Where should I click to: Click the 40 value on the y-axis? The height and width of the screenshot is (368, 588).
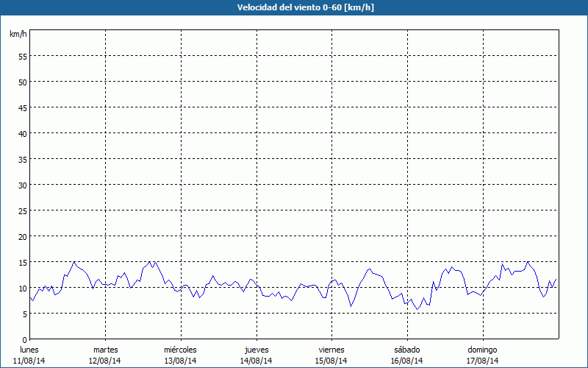tap(23, 133)
